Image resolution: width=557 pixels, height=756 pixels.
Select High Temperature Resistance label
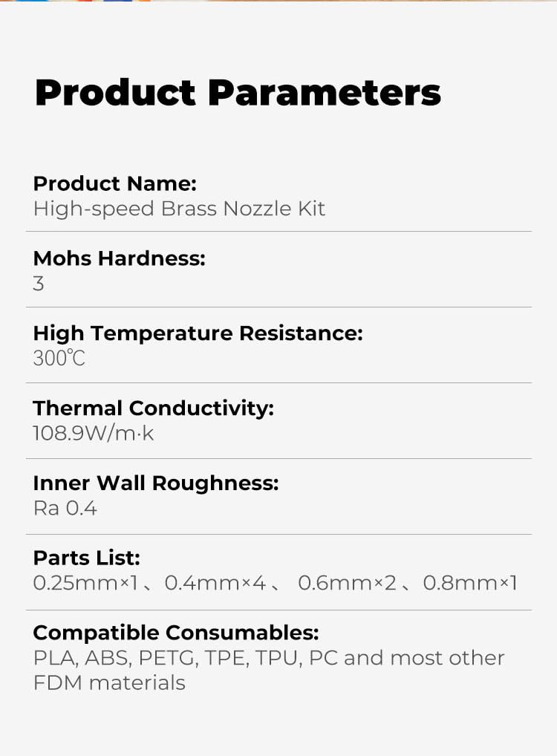(x=198, y=333)
